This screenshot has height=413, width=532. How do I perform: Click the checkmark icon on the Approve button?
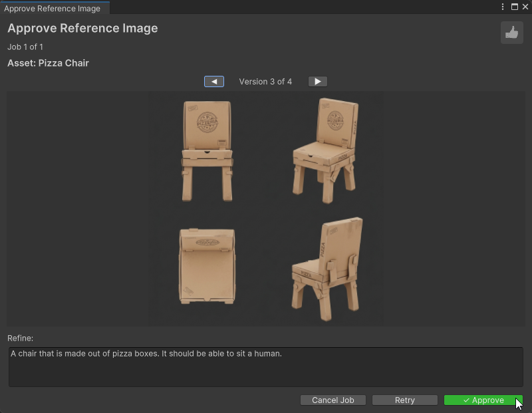pos(465,400)
